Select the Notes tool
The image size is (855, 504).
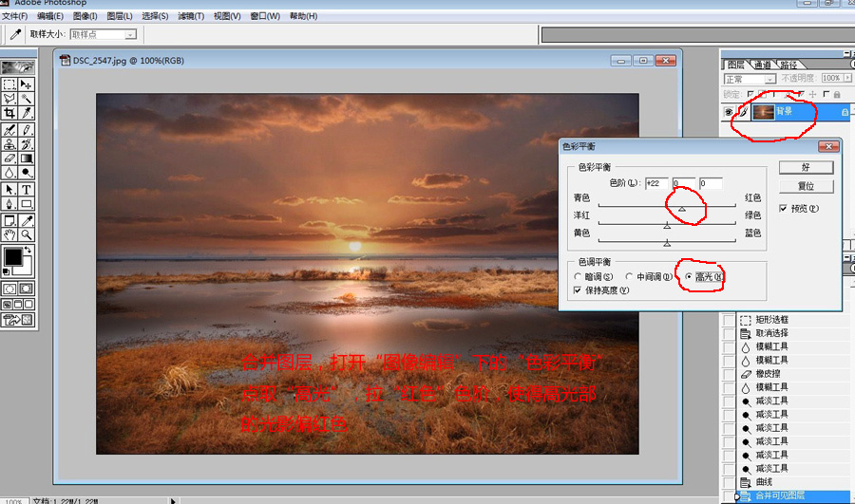9,220
